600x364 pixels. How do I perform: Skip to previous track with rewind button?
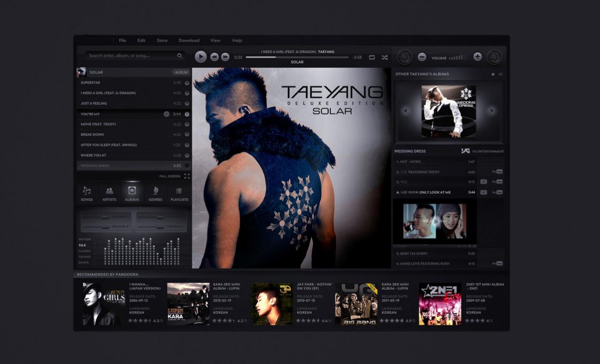[215, 57]
